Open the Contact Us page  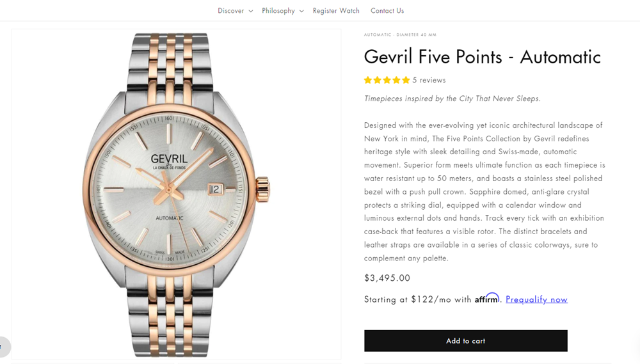click(387, 11)
